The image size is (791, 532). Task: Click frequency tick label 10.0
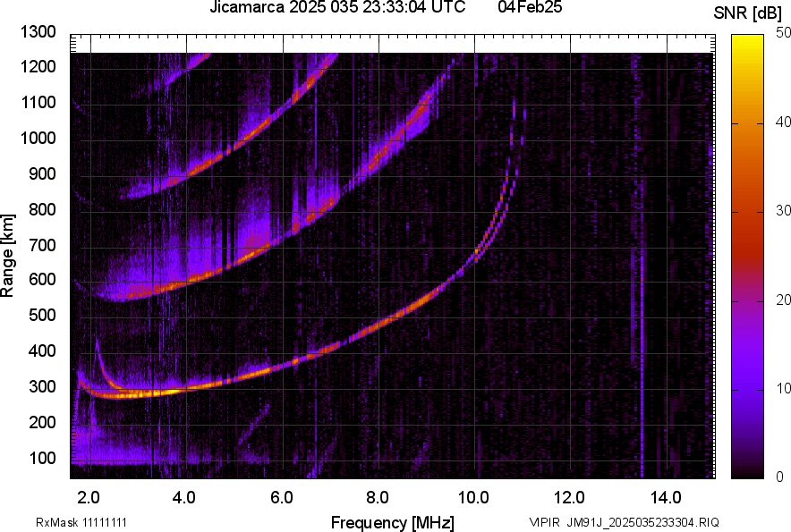pyautogui.click(x=473, y=498)
